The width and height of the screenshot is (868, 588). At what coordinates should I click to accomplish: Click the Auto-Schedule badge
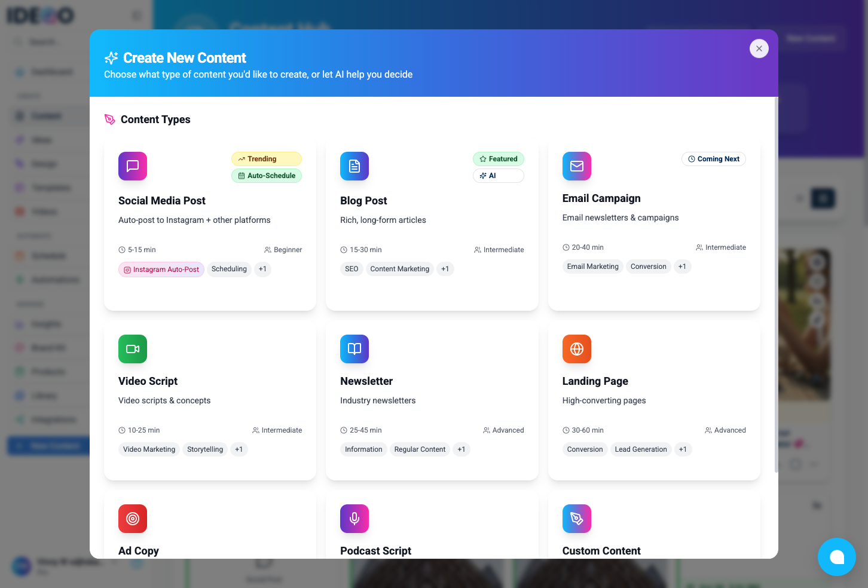[267, 176]
